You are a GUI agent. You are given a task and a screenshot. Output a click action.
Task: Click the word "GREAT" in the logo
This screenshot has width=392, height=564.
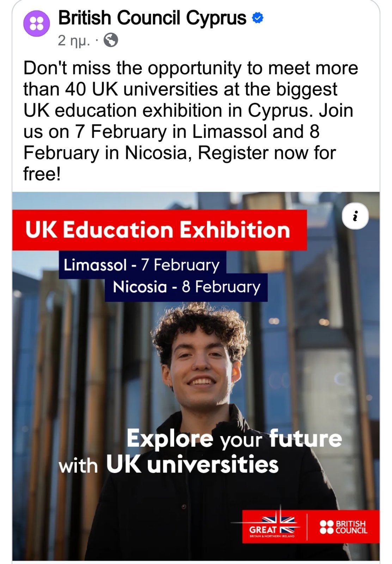[x=263, y=530]
